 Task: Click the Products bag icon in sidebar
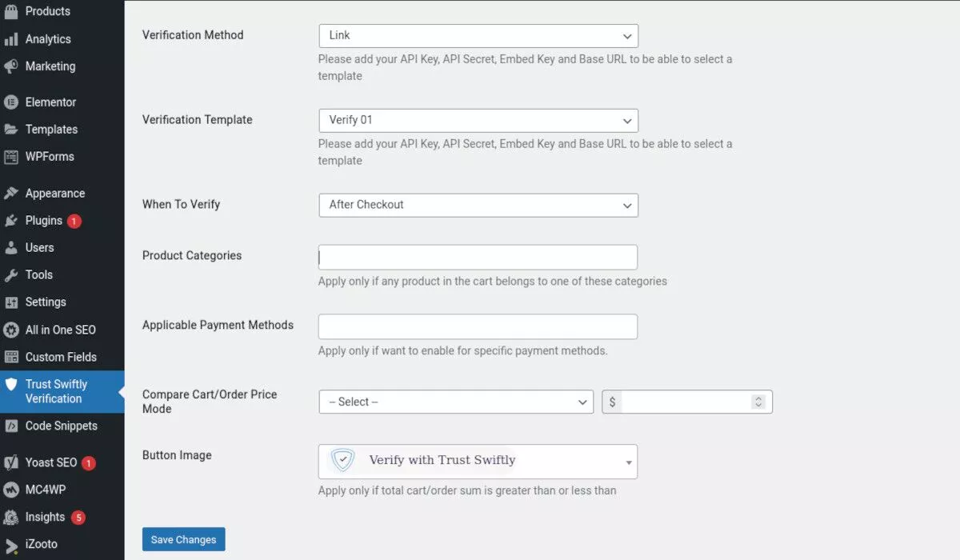point(11,11)
